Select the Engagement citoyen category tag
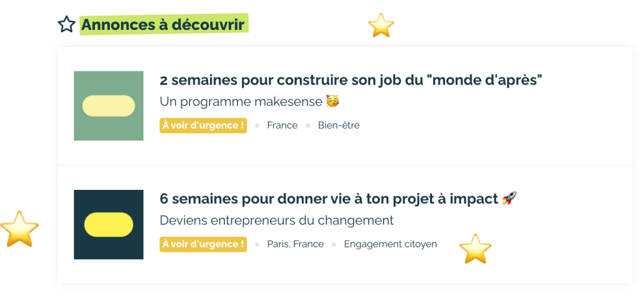 click(x=390, y=244)
